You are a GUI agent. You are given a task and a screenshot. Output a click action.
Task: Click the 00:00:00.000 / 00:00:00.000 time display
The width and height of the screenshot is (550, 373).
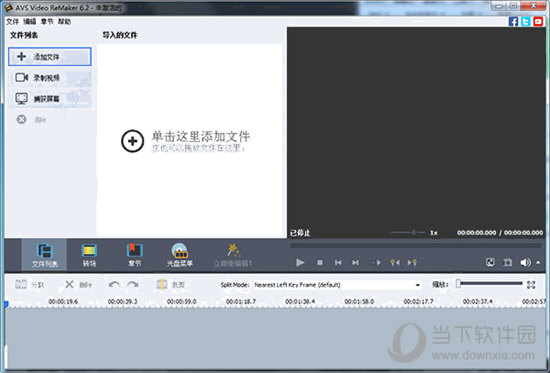(x=500, y=233)
